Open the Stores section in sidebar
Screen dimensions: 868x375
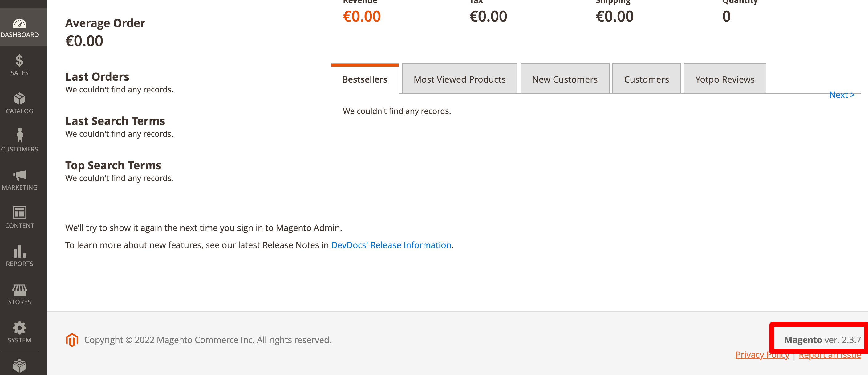(19, 294)
